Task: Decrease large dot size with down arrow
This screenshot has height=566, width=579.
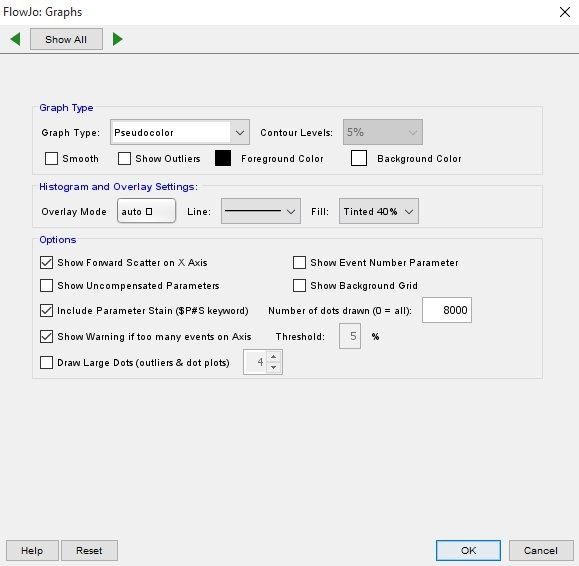Action: coord(273,367)
